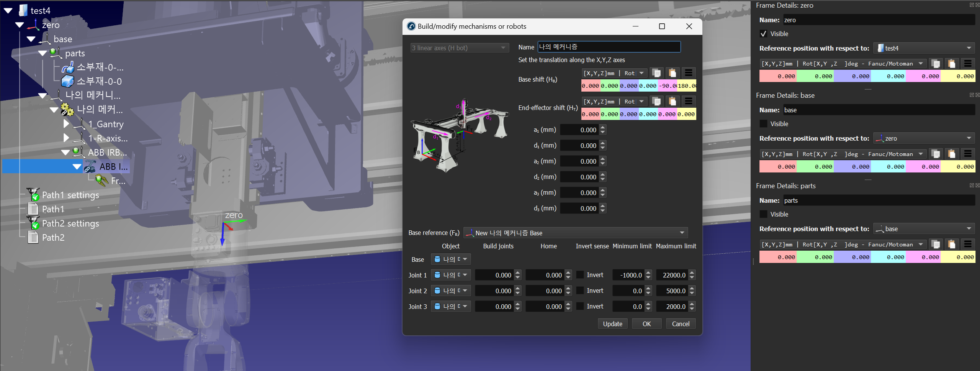Screen dimensions: 980x371
Task: Enable Invert checkbox for Joint 1
Action: click(x=580, y=275)
